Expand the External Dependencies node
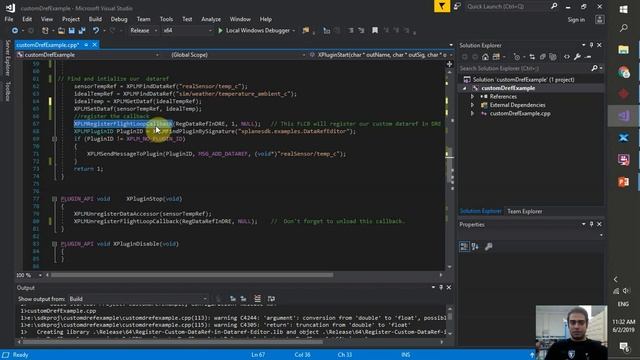 click(473, 105)
